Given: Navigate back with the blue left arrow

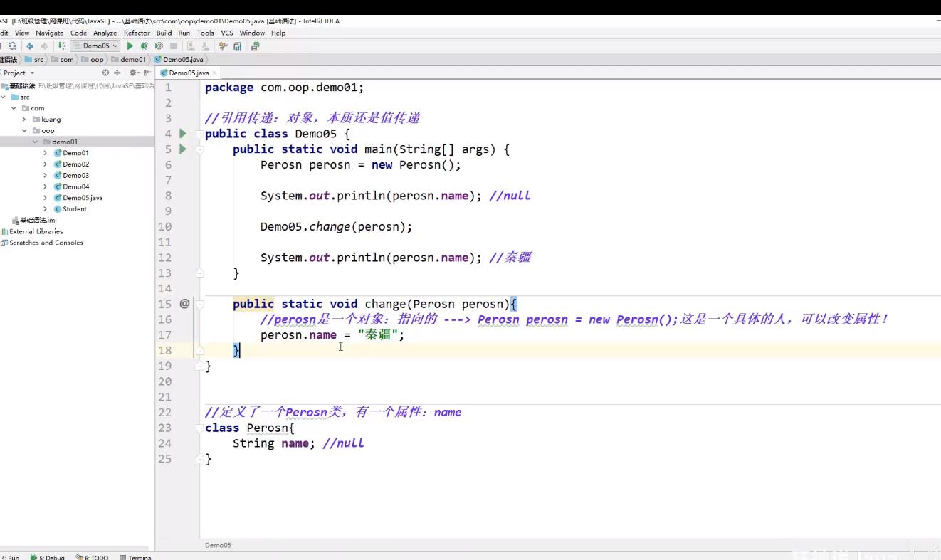Looking at the screenshot, I should click(x=30, y=46).
